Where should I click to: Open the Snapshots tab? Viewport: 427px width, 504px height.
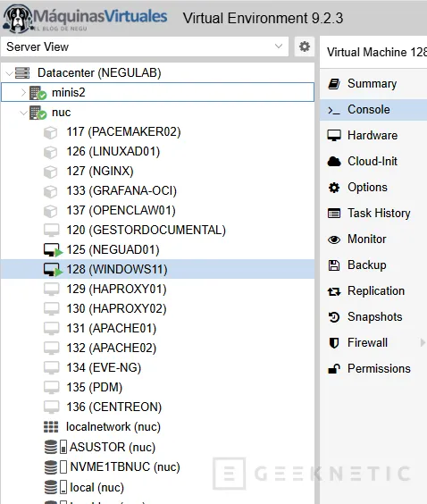[373, 317]
